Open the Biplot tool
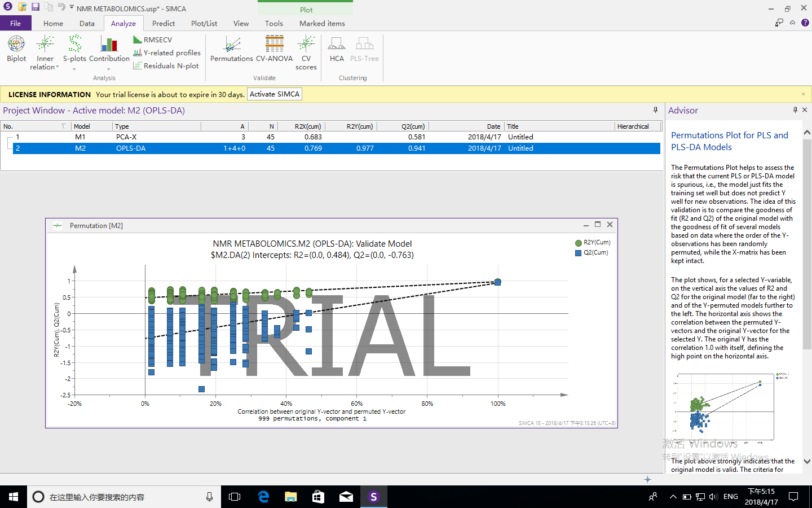 16,49
